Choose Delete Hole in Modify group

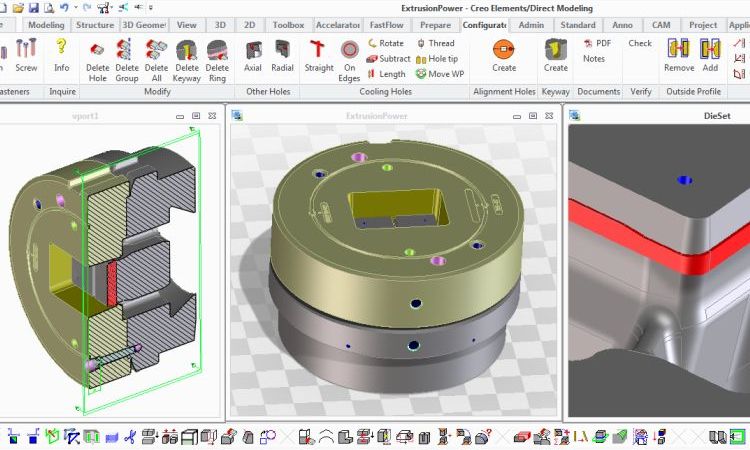pos(98,61)
